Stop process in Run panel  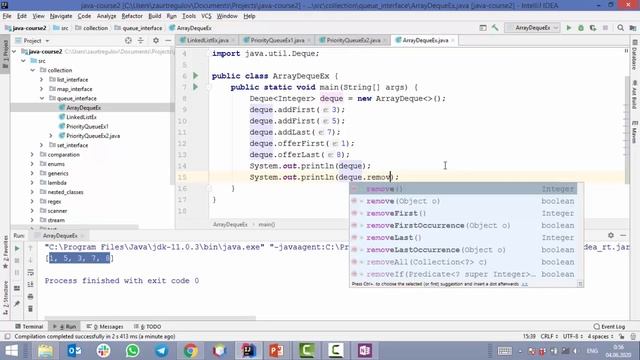click(x=17, y=260)
